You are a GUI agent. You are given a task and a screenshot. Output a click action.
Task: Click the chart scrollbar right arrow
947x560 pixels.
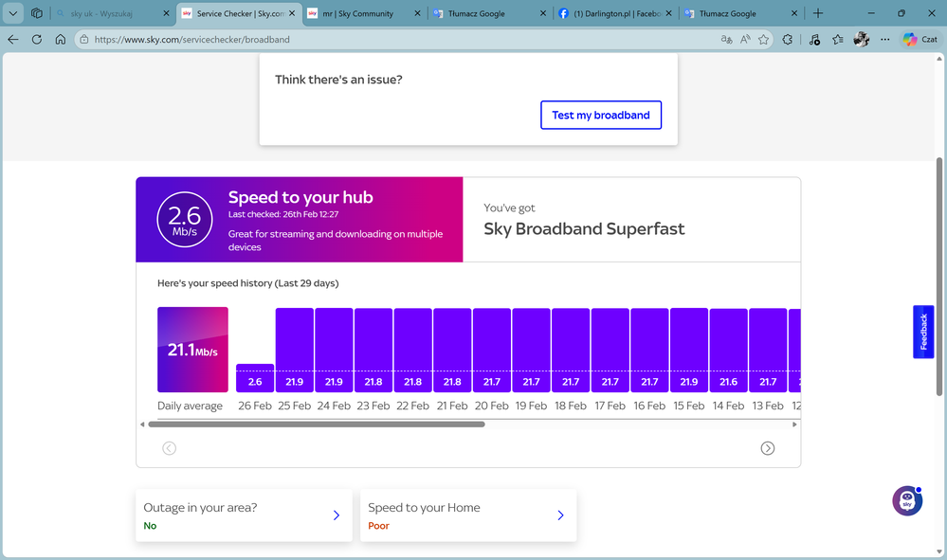(x=794, y=425)
